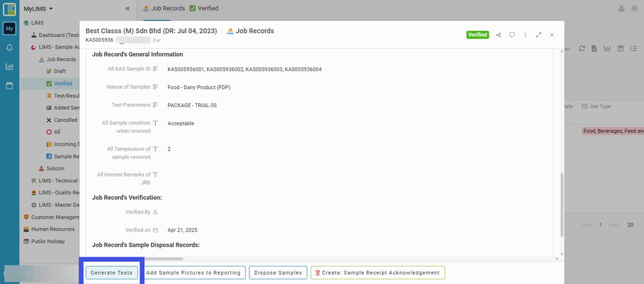Open the calendar icon in left rail
The height and width of the screenshot is (284, 644).
coord(9,86)
